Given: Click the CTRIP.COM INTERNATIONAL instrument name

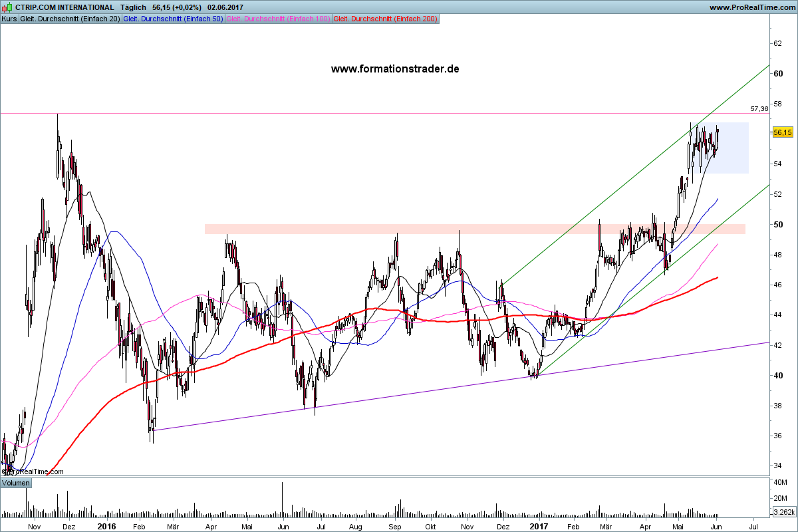Looking at the screenshot, I should pyautogui.click(x=64, y=7).
